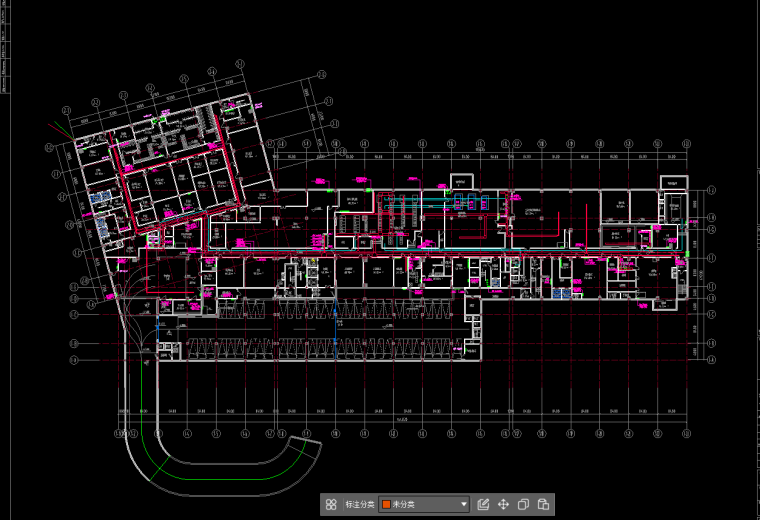Screen dimensions: 760x520
Task: Expand the 未分类 dropdown arrow
Action: click(x=464, y=505)
